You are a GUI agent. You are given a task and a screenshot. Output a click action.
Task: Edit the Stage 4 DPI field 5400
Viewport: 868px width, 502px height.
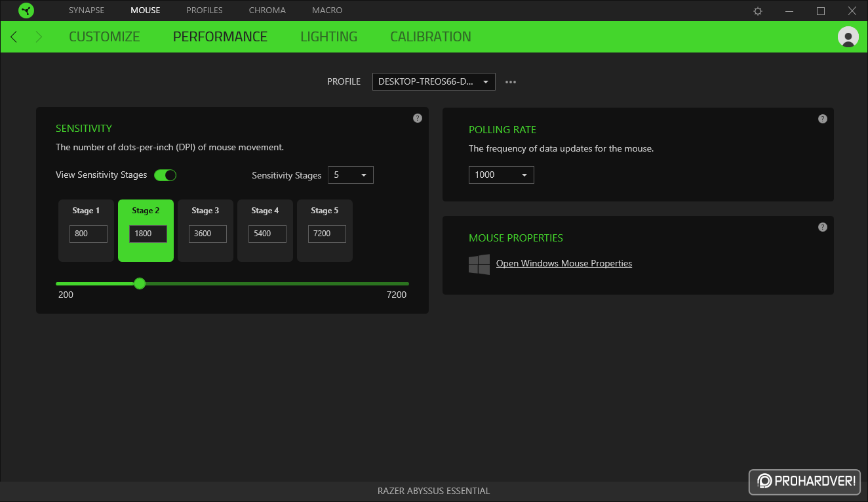tap(267, 234)
